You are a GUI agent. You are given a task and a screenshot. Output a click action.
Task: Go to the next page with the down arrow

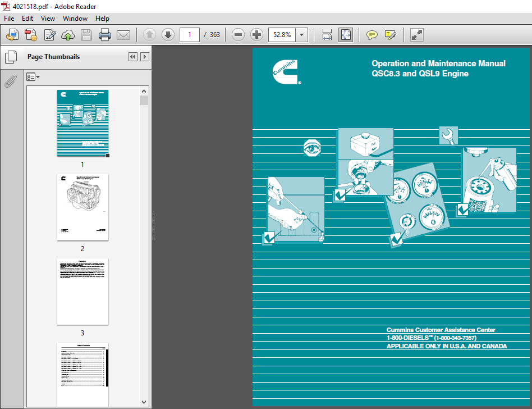tap(168, 35)
